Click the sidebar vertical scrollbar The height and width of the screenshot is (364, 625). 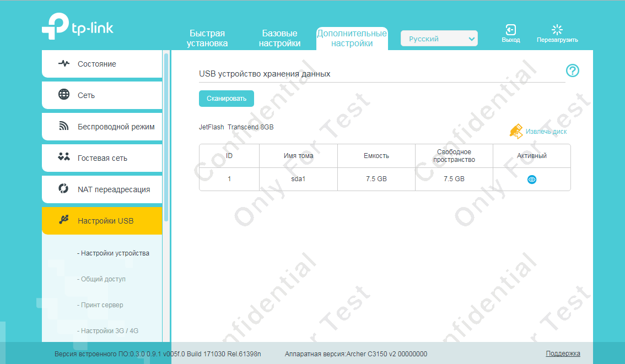[x=166, y=138]
